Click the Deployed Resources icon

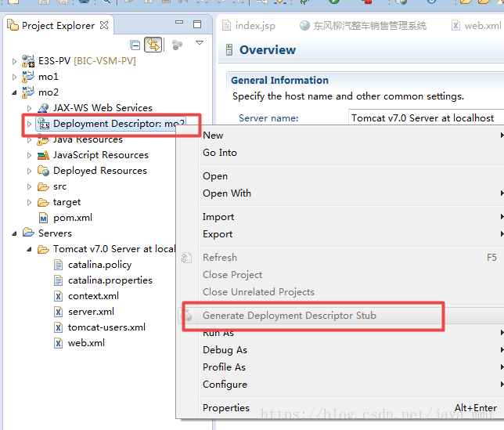click(x=43, y=171)
